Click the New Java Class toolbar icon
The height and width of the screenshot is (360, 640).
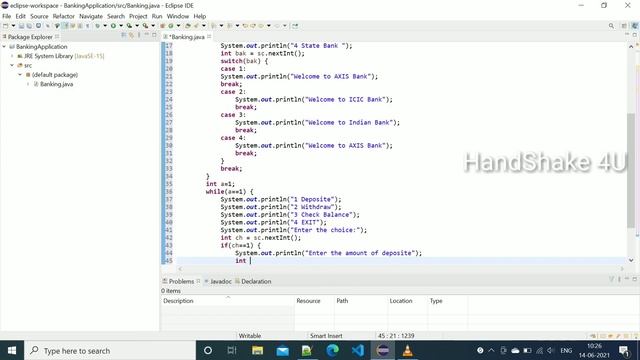(171, 26)
